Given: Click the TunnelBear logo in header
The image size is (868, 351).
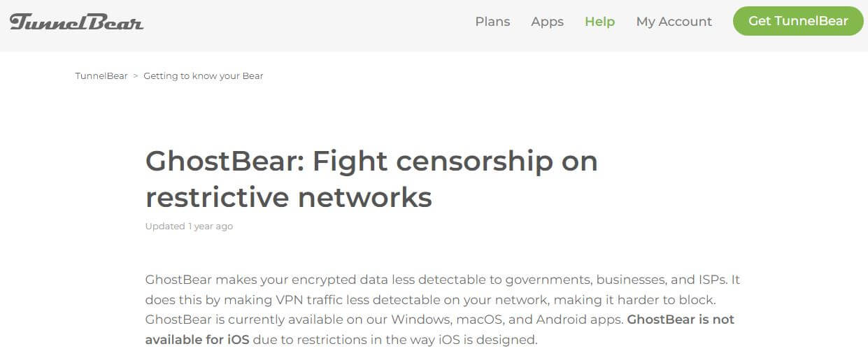Looking at the screenshot, I should tap(77, 22).
